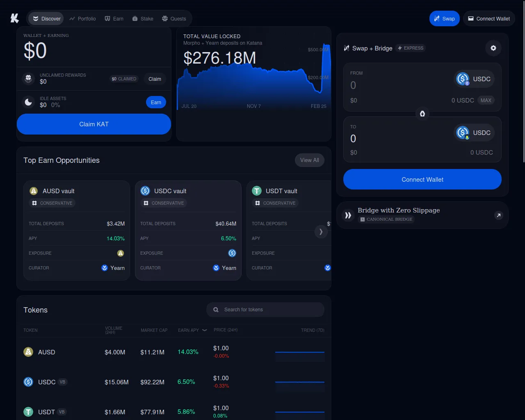Click the Yearn curator icon in AUSD vault

click(x=105, y=268)
